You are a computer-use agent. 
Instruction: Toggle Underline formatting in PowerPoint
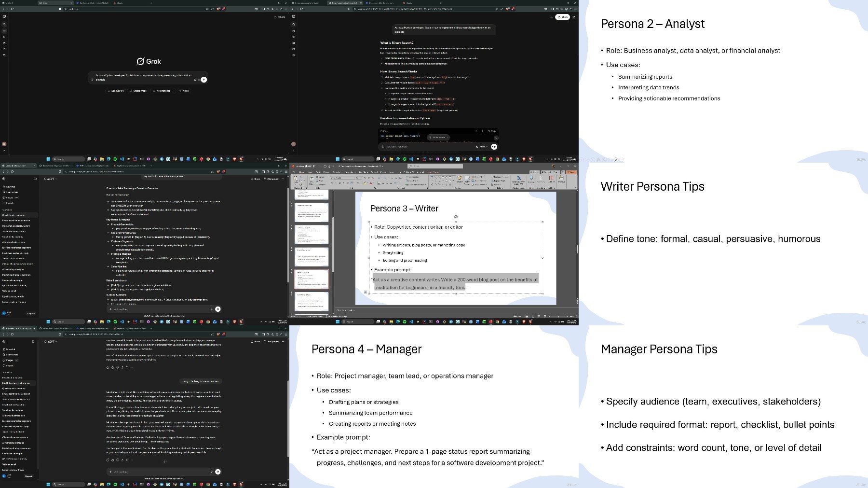click(x=340, y=183)
